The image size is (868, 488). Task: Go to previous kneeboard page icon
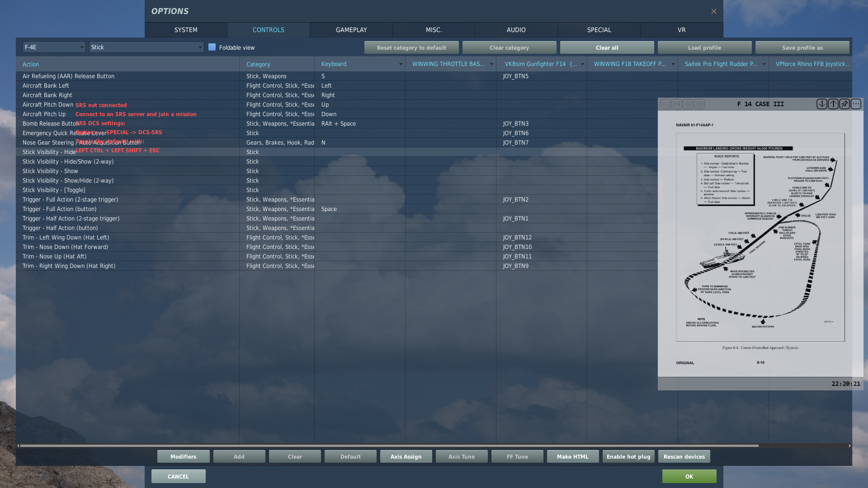click(688, 104)
